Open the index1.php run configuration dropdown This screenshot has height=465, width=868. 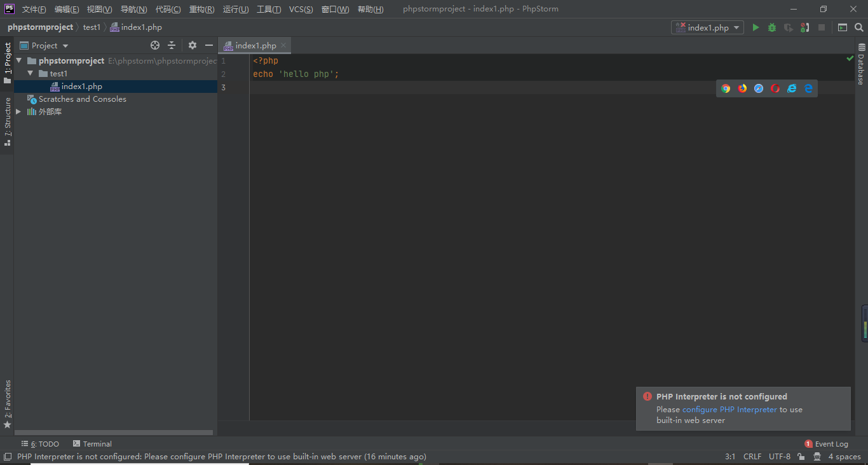click(x=707, y=27)
